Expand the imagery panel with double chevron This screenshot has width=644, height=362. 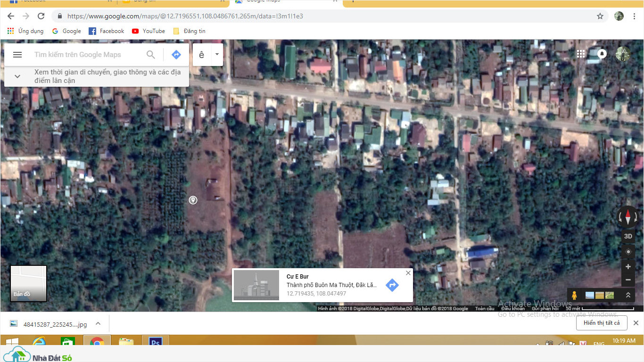click(x=628, y=296)
